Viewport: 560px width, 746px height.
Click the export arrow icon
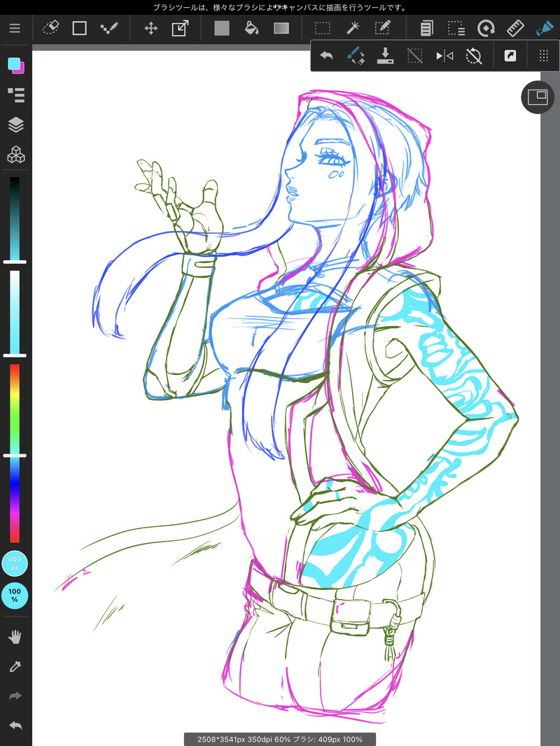pyautogui.click(x=510, y=56)
